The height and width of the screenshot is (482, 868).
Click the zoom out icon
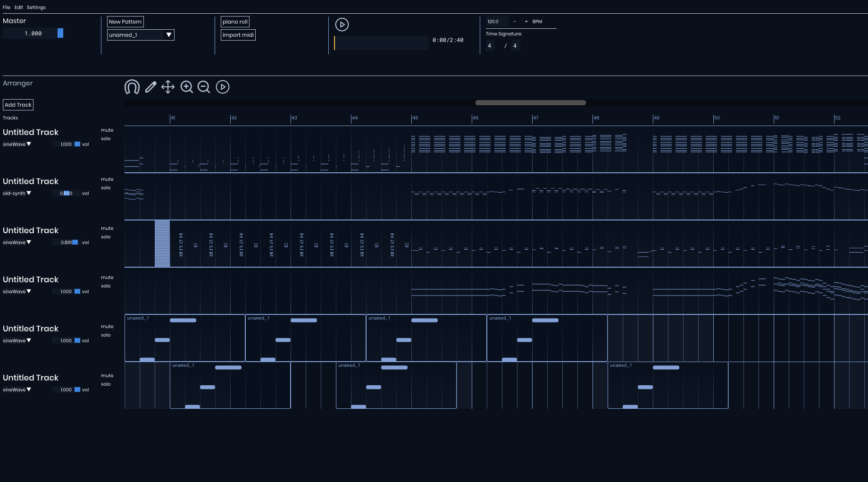point(204,87)
